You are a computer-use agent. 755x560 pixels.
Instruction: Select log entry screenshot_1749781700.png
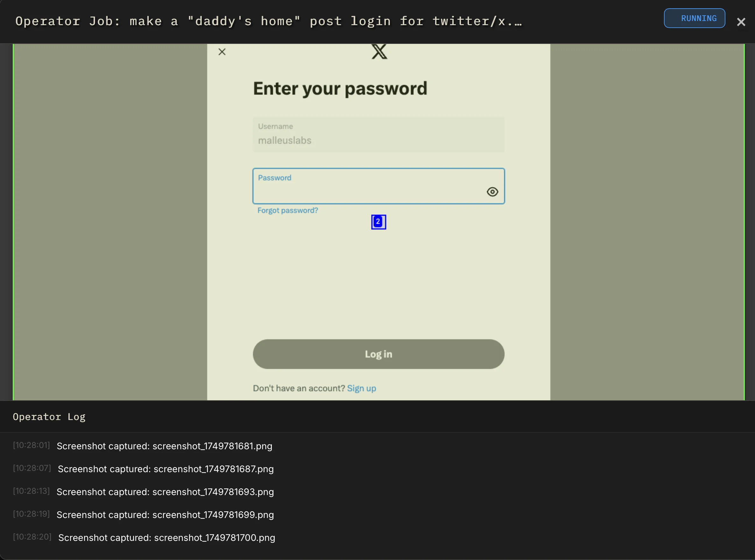click(166, 538)
